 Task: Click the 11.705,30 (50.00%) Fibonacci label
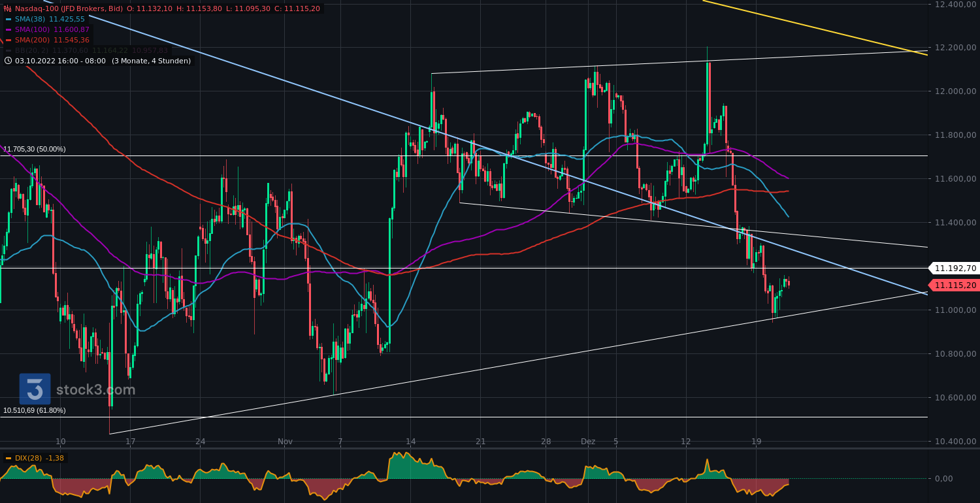click(34, 149)
